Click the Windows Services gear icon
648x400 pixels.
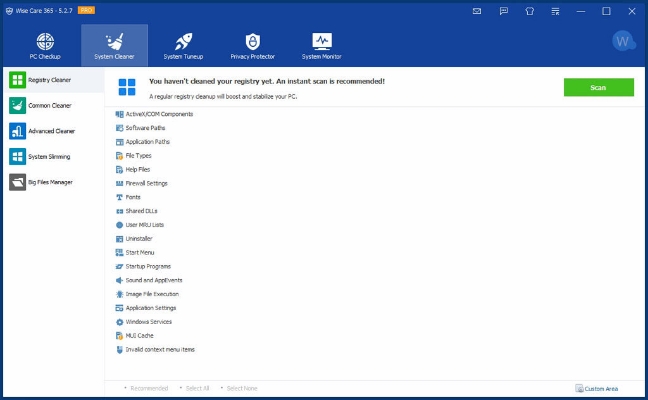[119, 322]
